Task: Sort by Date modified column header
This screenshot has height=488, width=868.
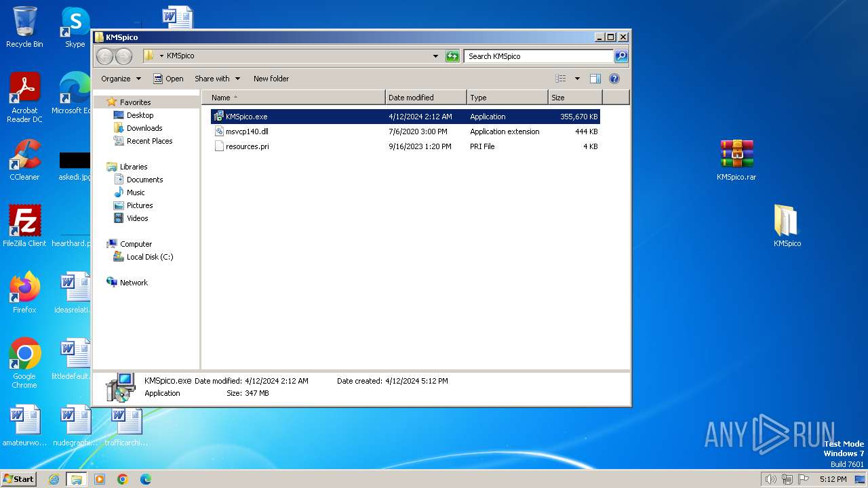Action: (x=426, y=98)
